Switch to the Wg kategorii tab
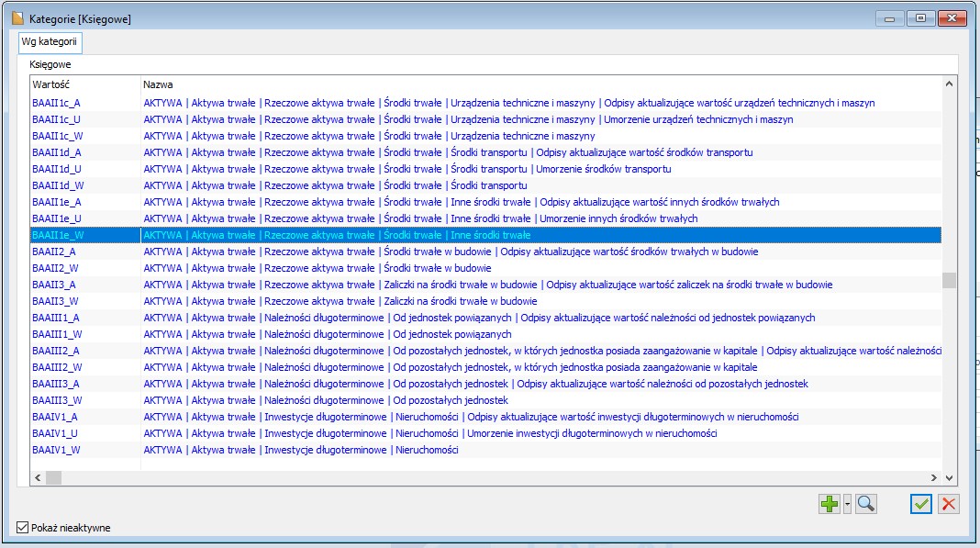Screen dimensions: 980x548 [x=50, y=42]
